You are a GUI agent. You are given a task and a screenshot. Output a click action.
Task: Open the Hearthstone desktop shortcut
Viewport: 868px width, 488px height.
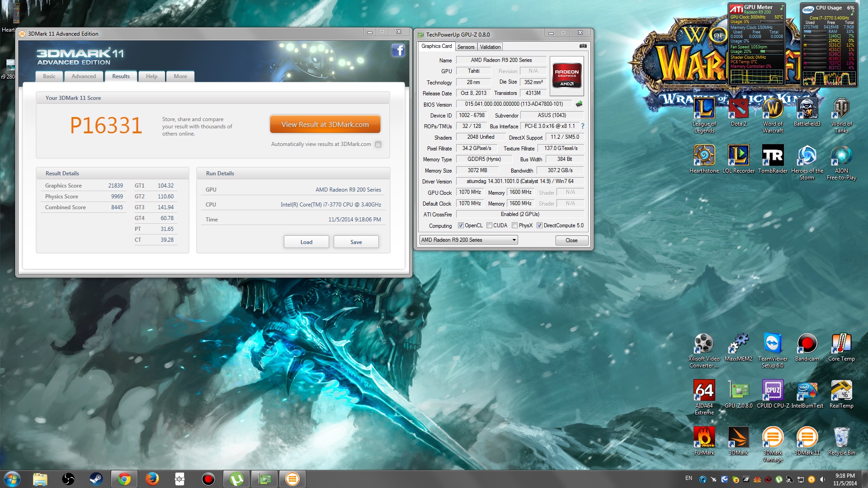point(704,155)
